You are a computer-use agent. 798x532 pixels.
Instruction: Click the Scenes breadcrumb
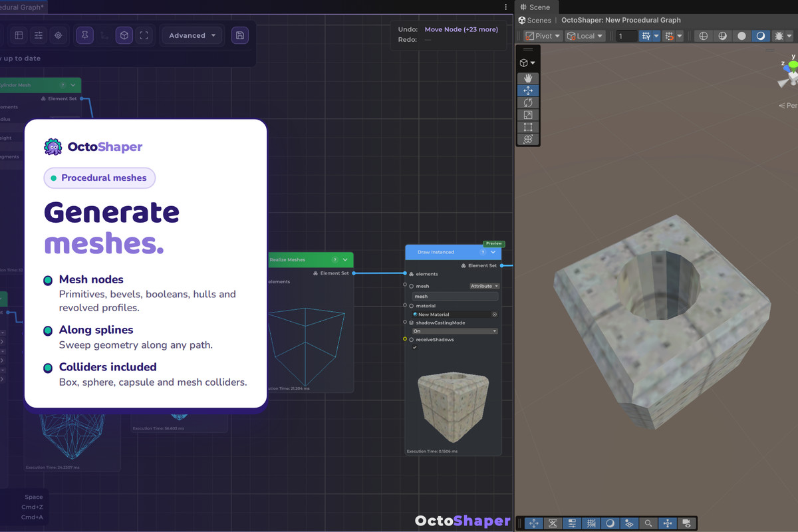point(535,20)
